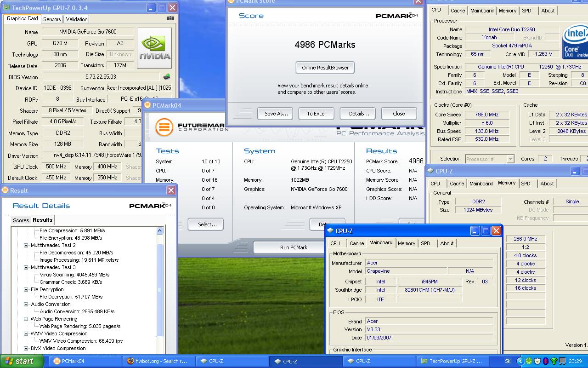
Task: Click the Result list scrollbar thumb
Action: pos(160,290)
